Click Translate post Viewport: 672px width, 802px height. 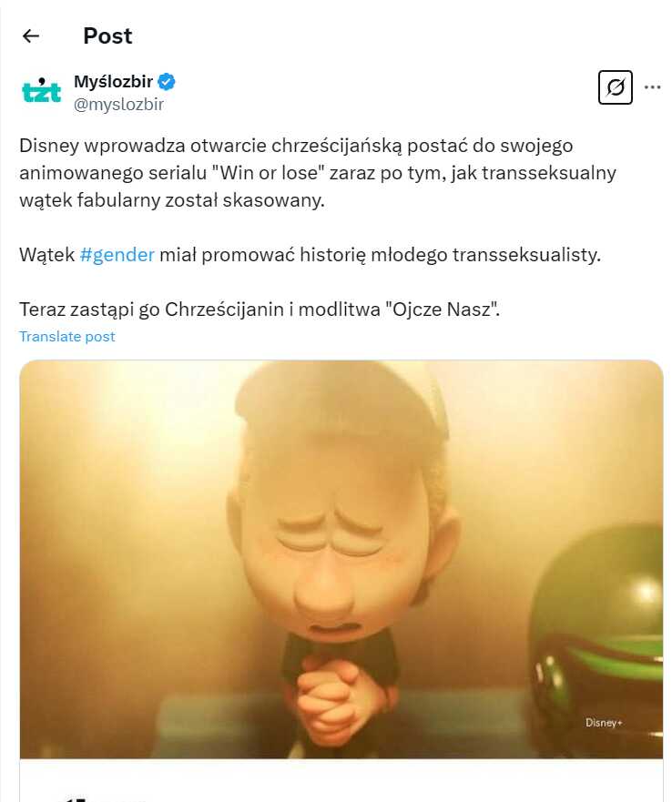(67, 337)
